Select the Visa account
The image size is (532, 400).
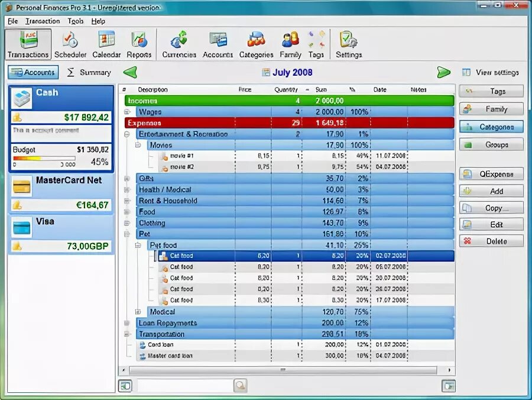coord(61,234)
